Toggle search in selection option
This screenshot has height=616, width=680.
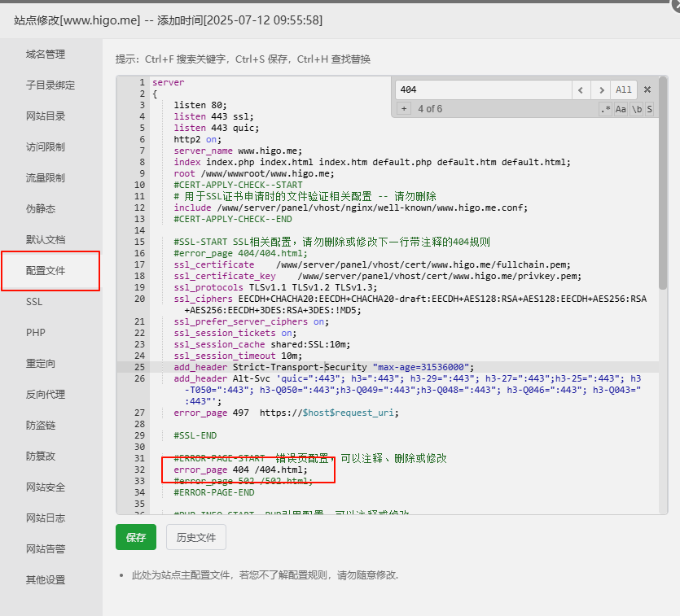pos(649,109)
